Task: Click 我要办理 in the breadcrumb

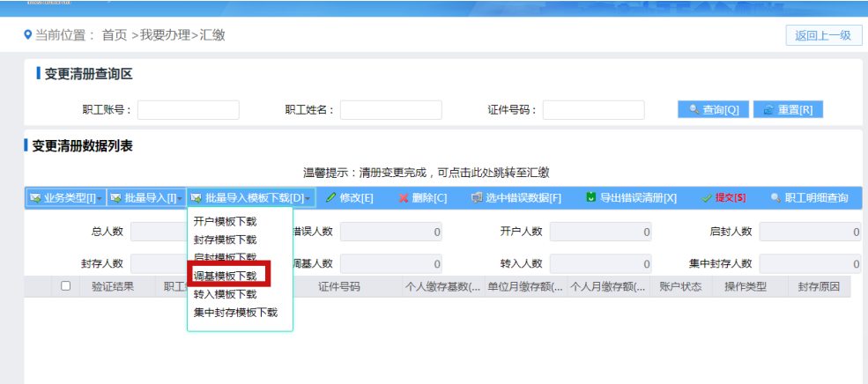Action: tap(165, 35)
